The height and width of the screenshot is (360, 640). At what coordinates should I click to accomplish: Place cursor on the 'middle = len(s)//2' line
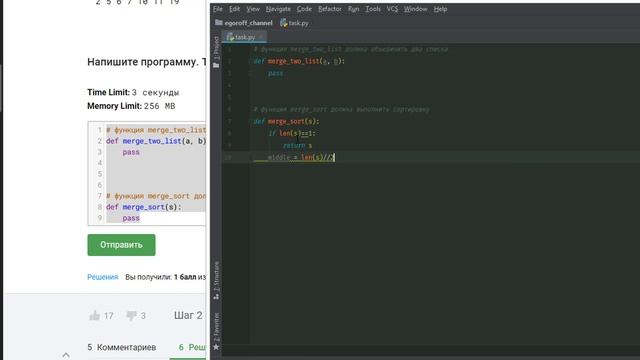pyautogui.click(x=301, y=157)
